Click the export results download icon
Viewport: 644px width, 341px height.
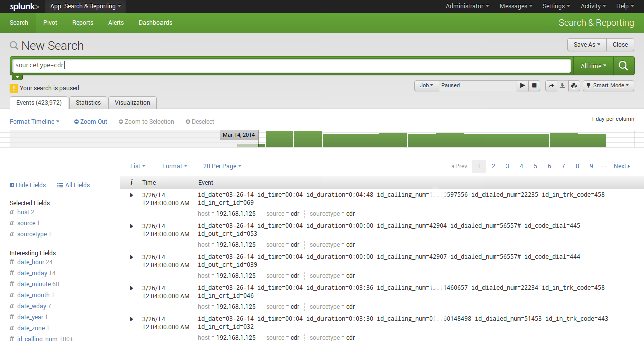pos(563,86)
